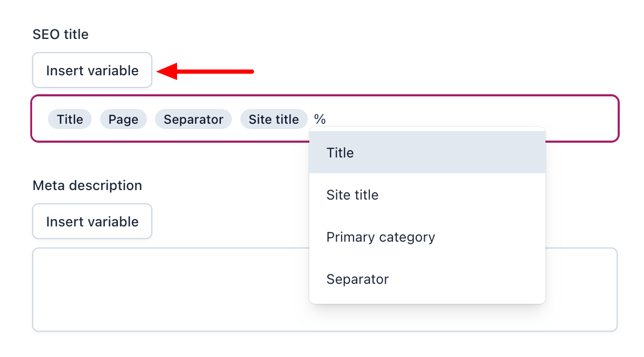644x357 pixels.
Task: Select the Title variable chip
Action: 70,119
